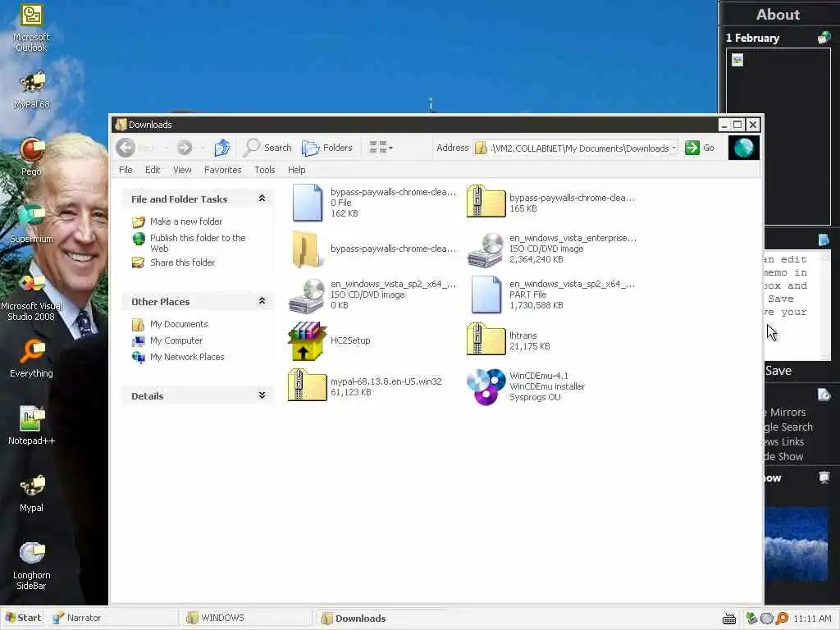
Task: Go up one folder level
Action: [221, 148]
